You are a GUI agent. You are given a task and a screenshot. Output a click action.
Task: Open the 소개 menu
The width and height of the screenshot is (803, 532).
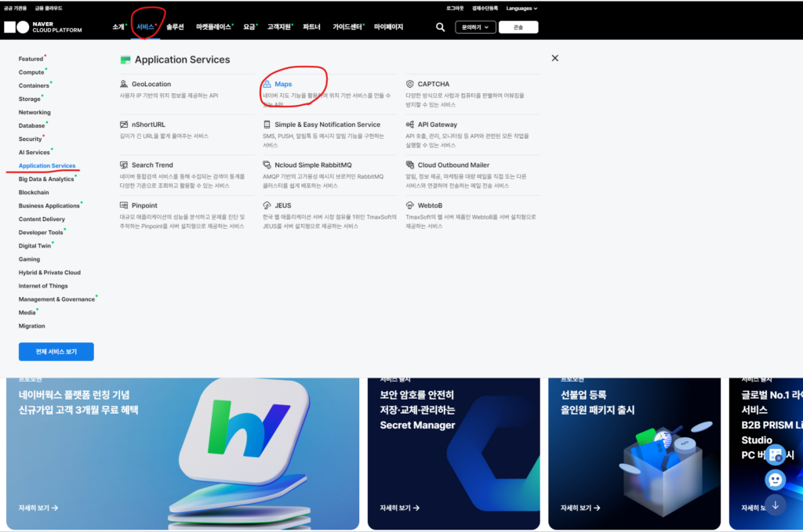pos(118,27)
